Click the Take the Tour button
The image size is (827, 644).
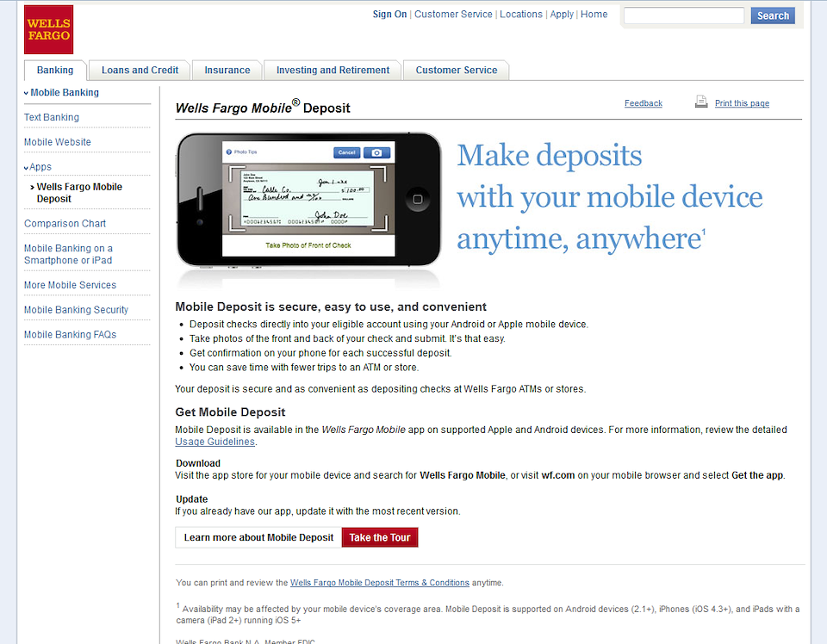(380, 537)
